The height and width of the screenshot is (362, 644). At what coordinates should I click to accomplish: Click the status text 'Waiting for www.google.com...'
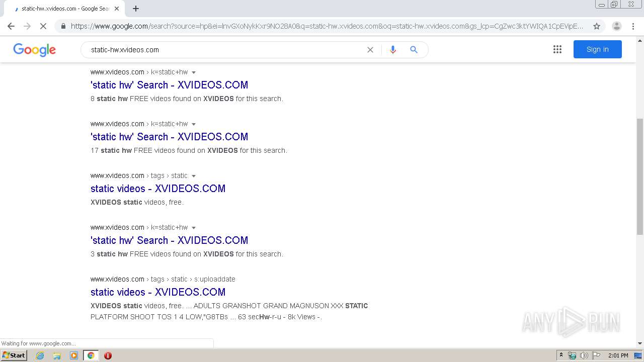(38, 343)
